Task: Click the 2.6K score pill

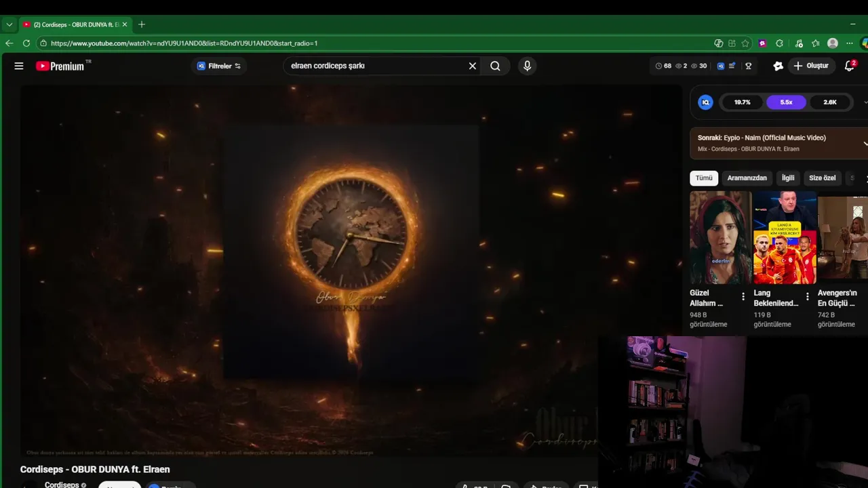Action: (x=830, y=102)
